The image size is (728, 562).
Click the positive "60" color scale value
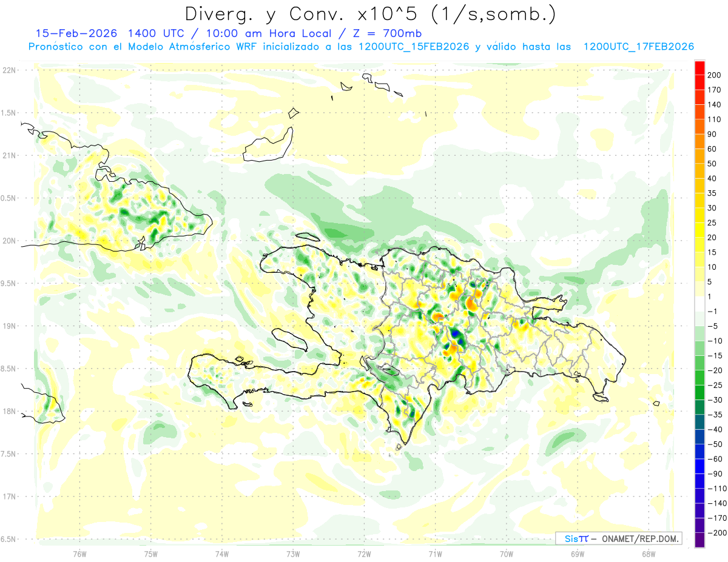pyautogui.click(x=713, y=149)
